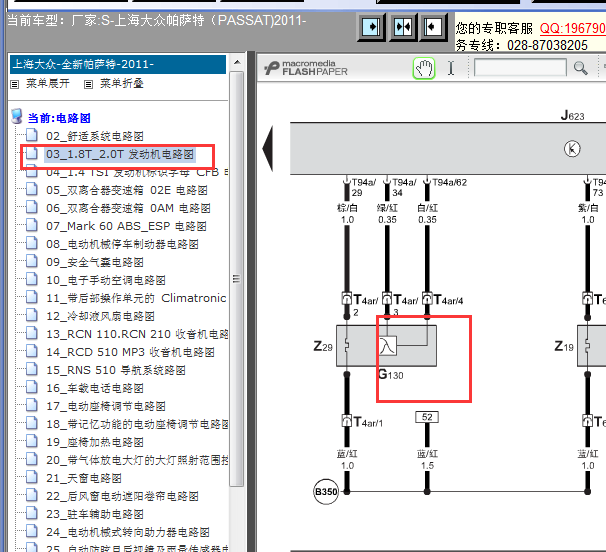This screenshot has width=606, height=552.
Task: Click the 紫/白 1.0 wire label
Action: (x=588, y=214)
